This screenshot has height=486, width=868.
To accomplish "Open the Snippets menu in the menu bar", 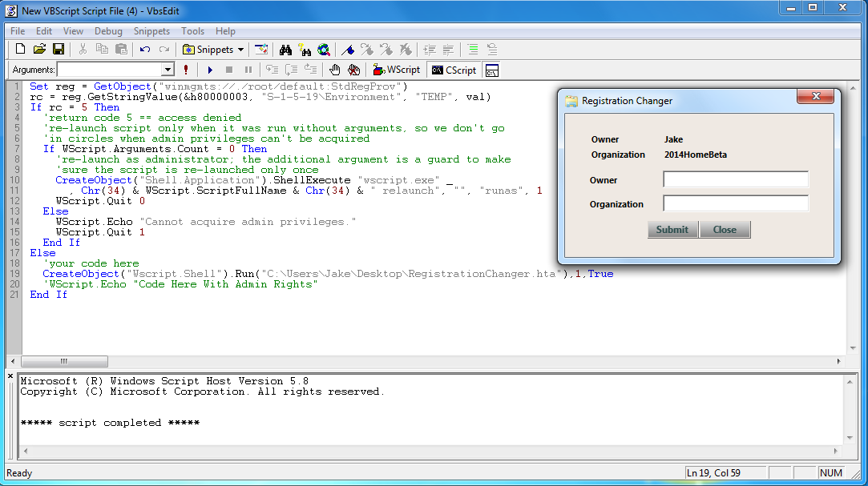I will (x=151, y=31).
